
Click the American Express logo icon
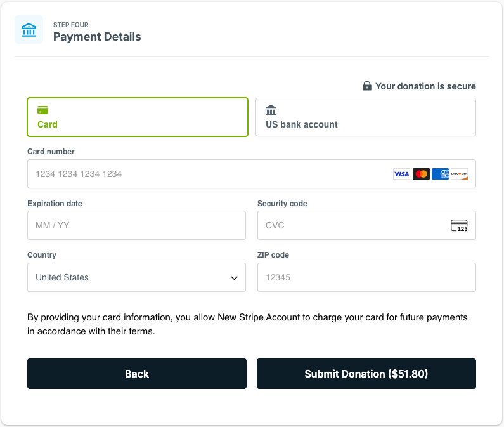point(440,174)
